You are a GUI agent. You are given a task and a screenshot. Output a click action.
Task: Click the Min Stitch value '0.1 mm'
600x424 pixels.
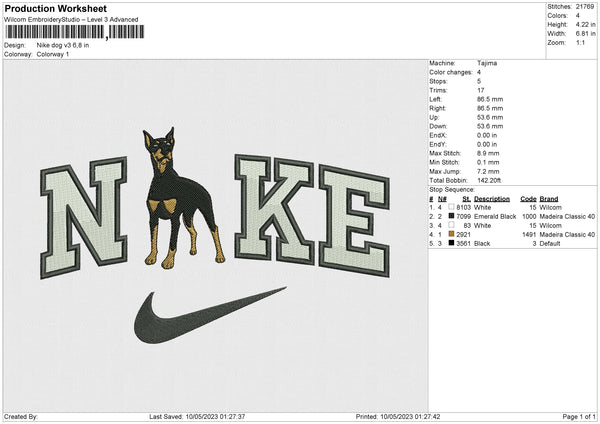(x=488, y=162)
